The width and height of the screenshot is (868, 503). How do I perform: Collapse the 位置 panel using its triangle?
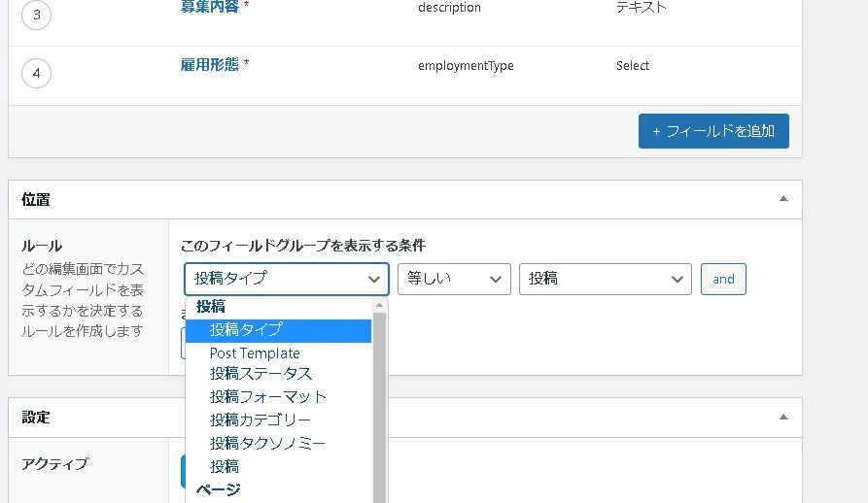pos(783,199)
